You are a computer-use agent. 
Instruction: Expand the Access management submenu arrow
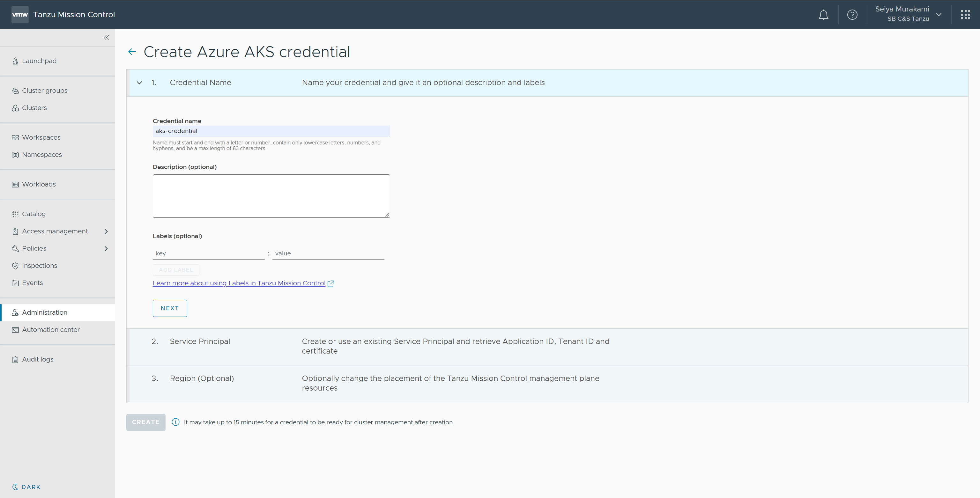pos(106,231)
